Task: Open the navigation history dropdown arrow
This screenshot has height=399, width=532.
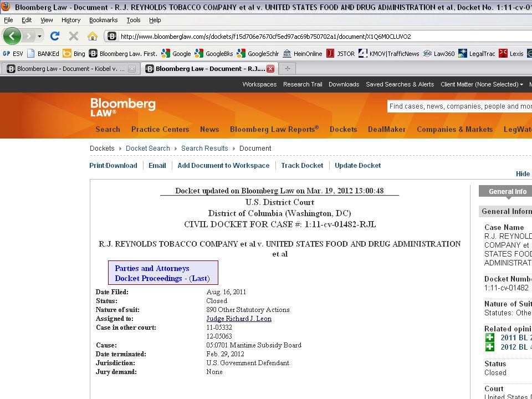Action: pos(40,36)
